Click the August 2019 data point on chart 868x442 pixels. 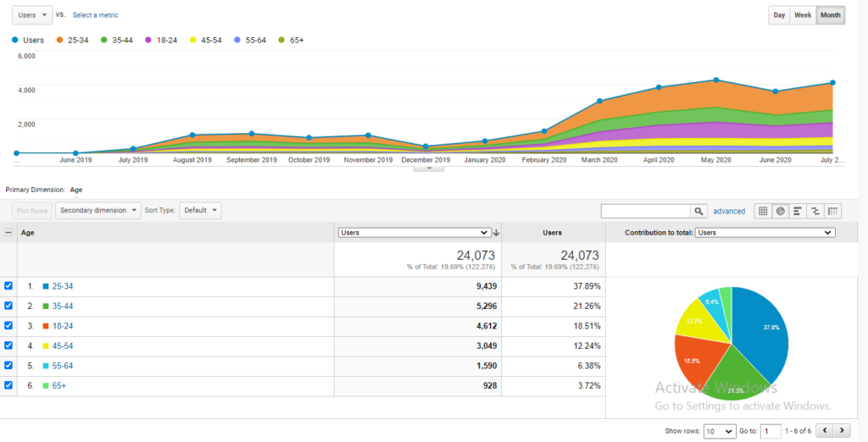click(x=192, y=135)
